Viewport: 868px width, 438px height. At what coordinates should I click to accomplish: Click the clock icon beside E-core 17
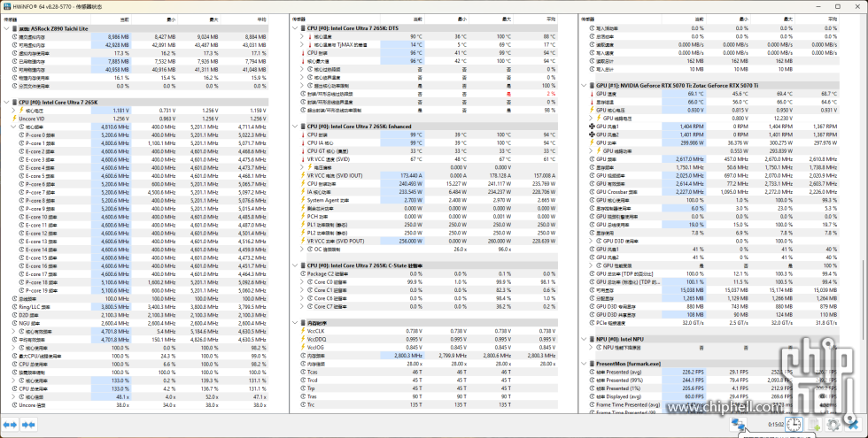tap(21, 274)
